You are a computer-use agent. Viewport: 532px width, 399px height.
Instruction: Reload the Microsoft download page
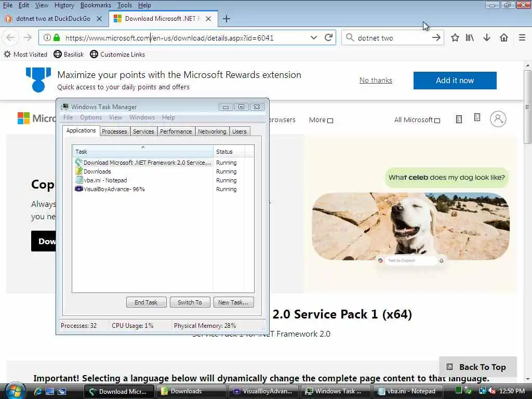(x=328, y=37)
